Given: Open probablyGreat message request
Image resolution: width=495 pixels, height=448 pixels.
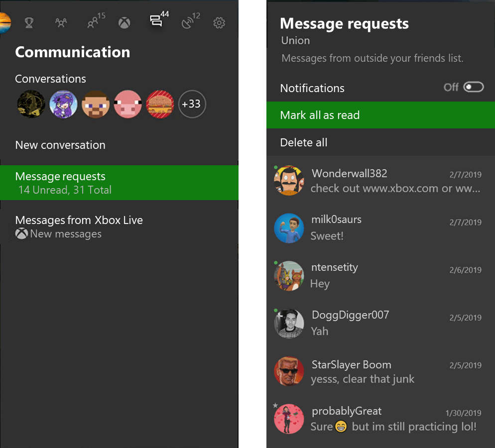Looking at the screenshot, I should [381, 419].
